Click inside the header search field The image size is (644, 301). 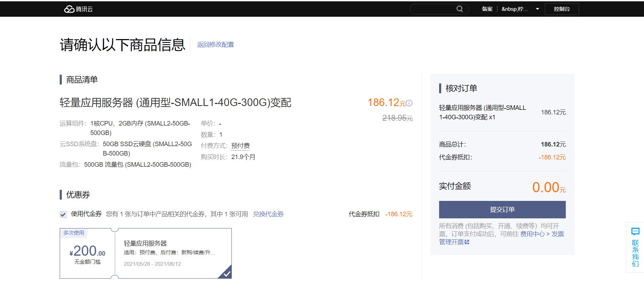tap(433, 9)
